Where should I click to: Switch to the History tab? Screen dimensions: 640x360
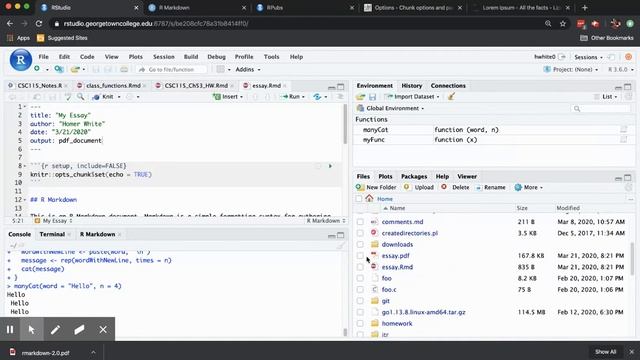(x=411, y=86)
